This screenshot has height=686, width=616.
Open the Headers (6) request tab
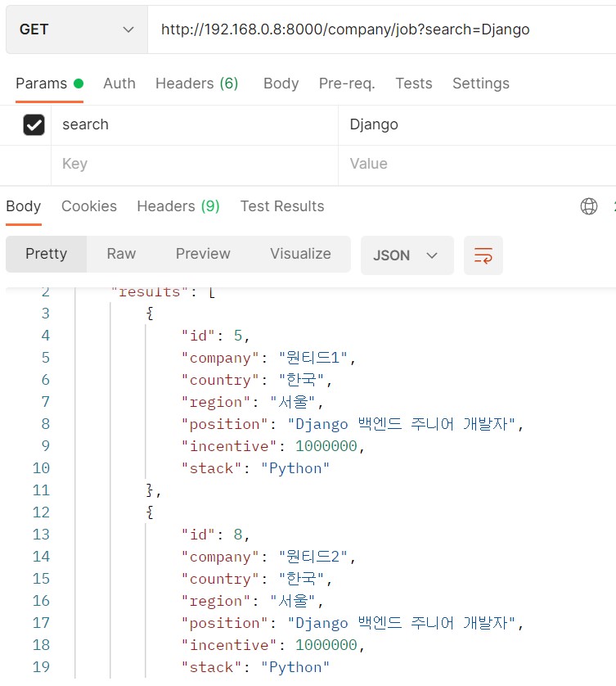[x=196, y=83]
